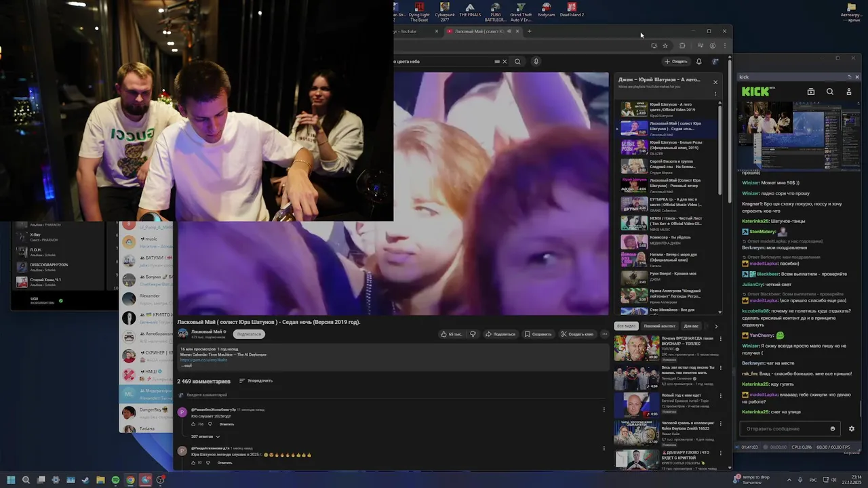Click the Создать клип clip button
Viewport: 868px width, 488px height.
tap(577, 334)
